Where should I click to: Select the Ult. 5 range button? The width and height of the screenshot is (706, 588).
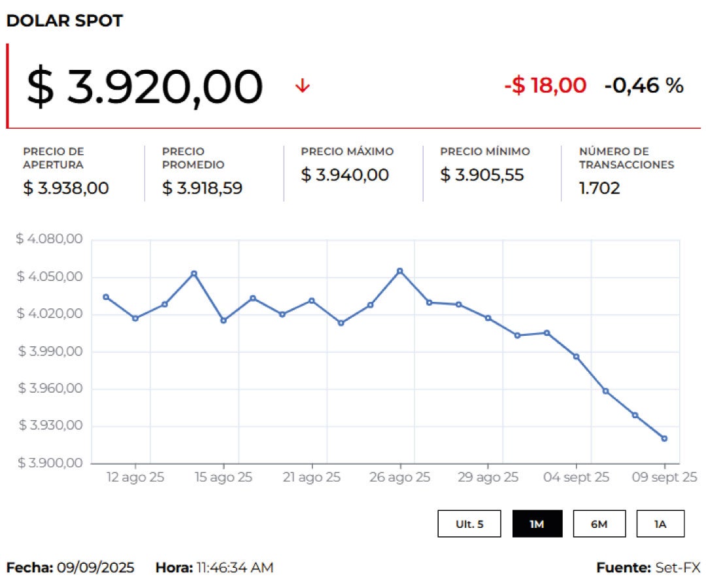[469, 524]
